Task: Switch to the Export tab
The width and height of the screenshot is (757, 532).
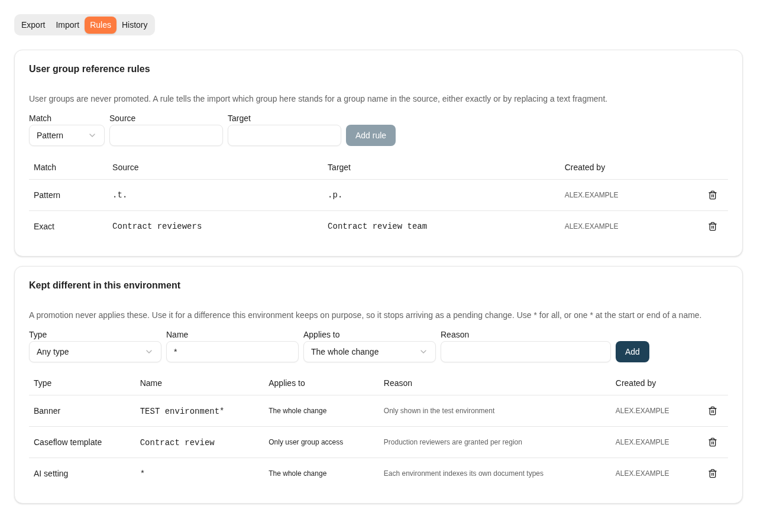Action: [x=33, y=25]
